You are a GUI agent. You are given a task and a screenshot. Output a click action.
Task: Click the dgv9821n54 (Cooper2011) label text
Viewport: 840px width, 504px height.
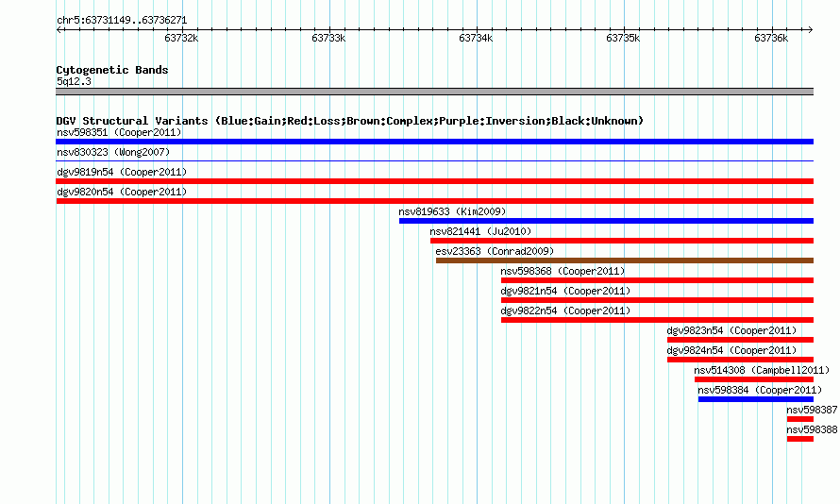tap(565, 291)
